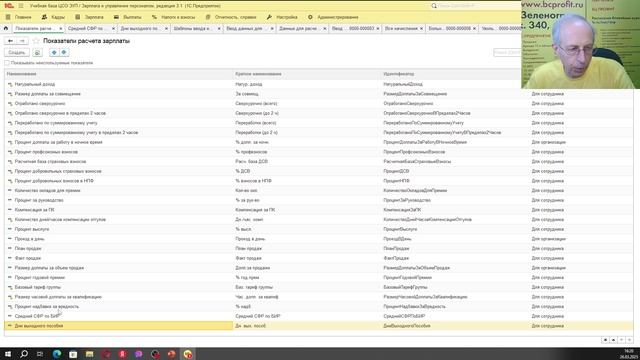Image resolution: width=640 pixels, height=360 pixels.
Task: Select the Процент выслуги row
Action: click(x=318, y=229)
